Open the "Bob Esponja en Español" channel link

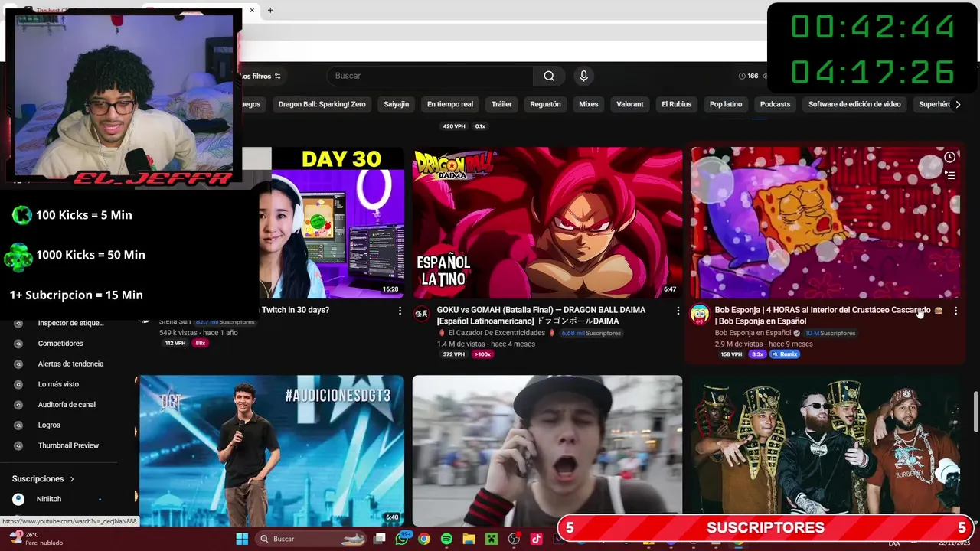[753, 333]
